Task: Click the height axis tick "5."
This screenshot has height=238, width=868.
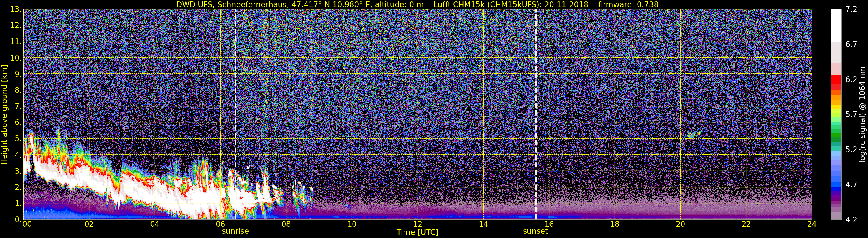Action: click(x=18, y=139)
